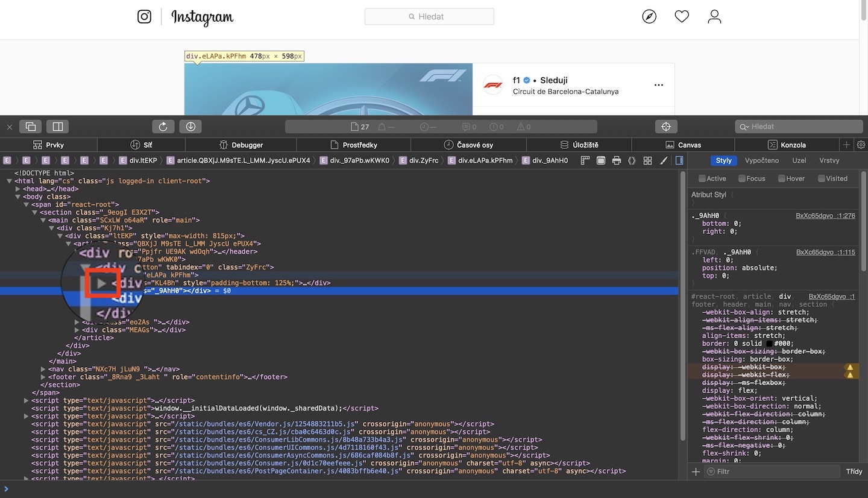Image resolution: width=868 pixels, height=498 pixels.
Task: Click the Instagram camera logo
Action: click(144, 17)
